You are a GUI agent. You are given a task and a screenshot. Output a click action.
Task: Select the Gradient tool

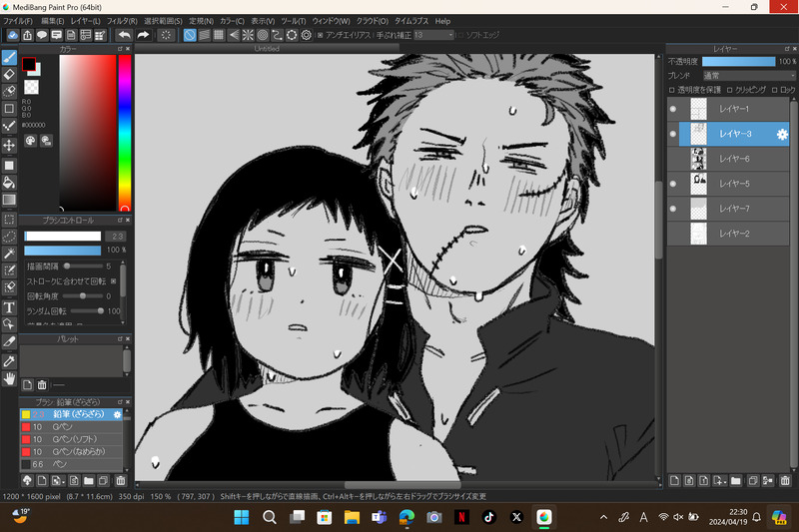pos(9,200)
